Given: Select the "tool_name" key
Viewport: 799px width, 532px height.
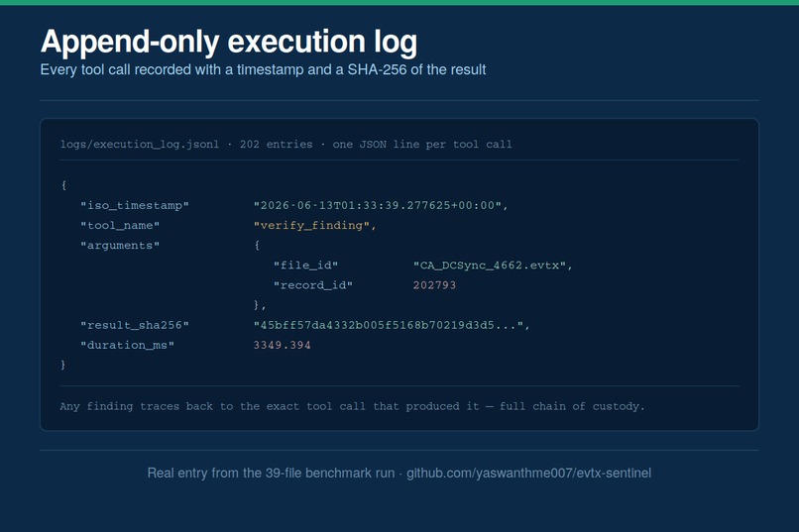Looking at the screenshot, I should pyautogui.click(x=120, y=226).
